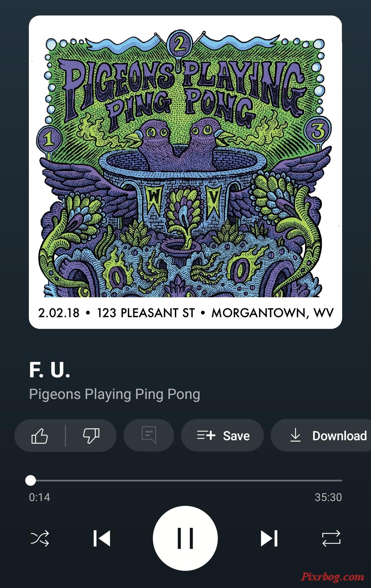Tap the song title F. U.
Viewport: 371px width, 588px height.
pos(50,370)
